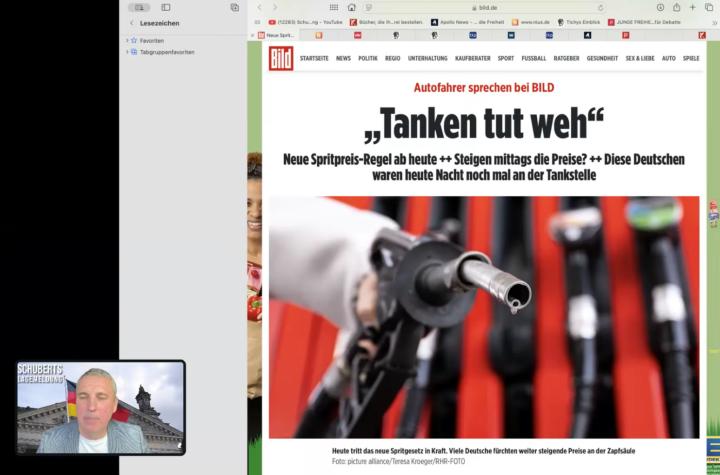The width and height of the screenshot is (720, 475).
Task: Add a new tab group
Action: coord(234,7)
